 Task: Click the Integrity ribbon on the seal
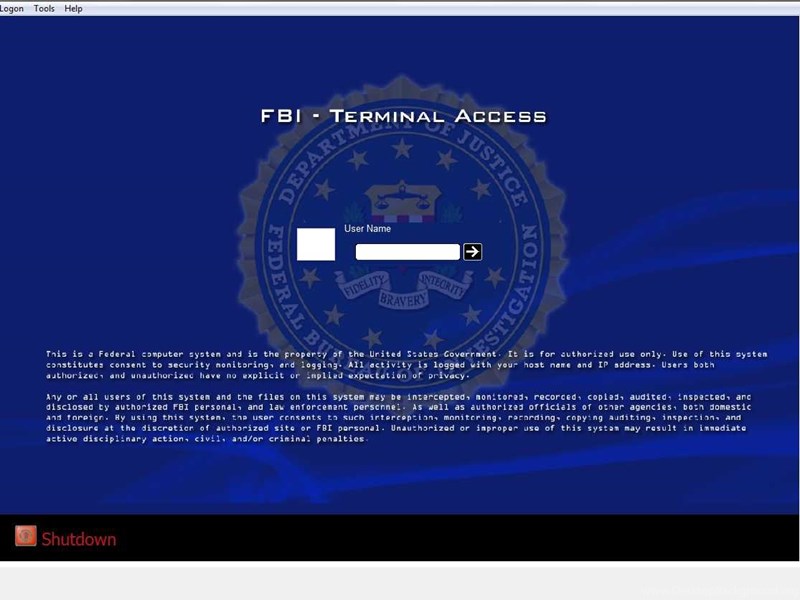pyautogui.click(x=443, y=286)
